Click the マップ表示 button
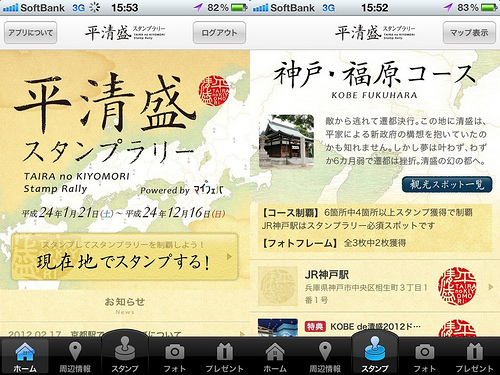 pos(469,33)
